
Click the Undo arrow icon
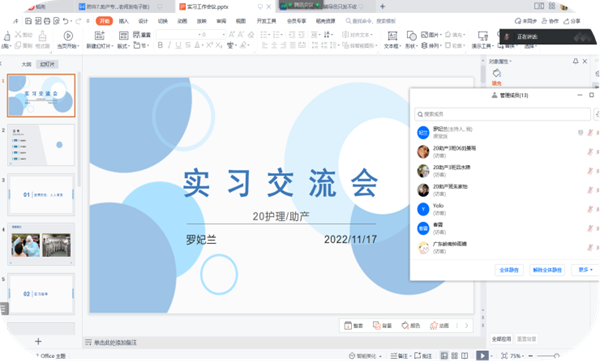point(66,21)
